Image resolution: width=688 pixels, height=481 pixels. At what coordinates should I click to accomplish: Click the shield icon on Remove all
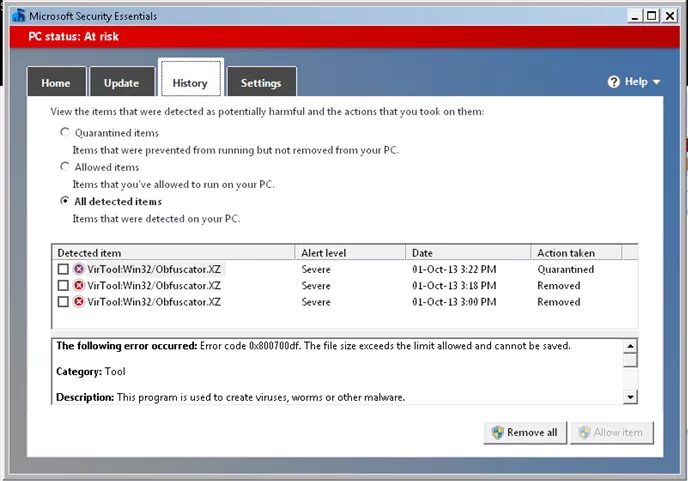tap(498, 432)
